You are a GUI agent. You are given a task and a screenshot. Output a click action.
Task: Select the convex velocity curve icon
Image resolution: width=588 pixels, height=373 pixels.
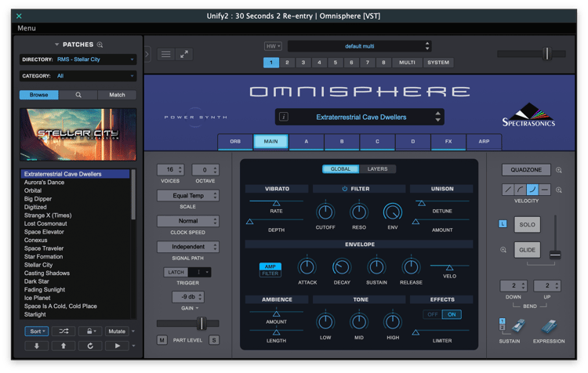point(520,190)
